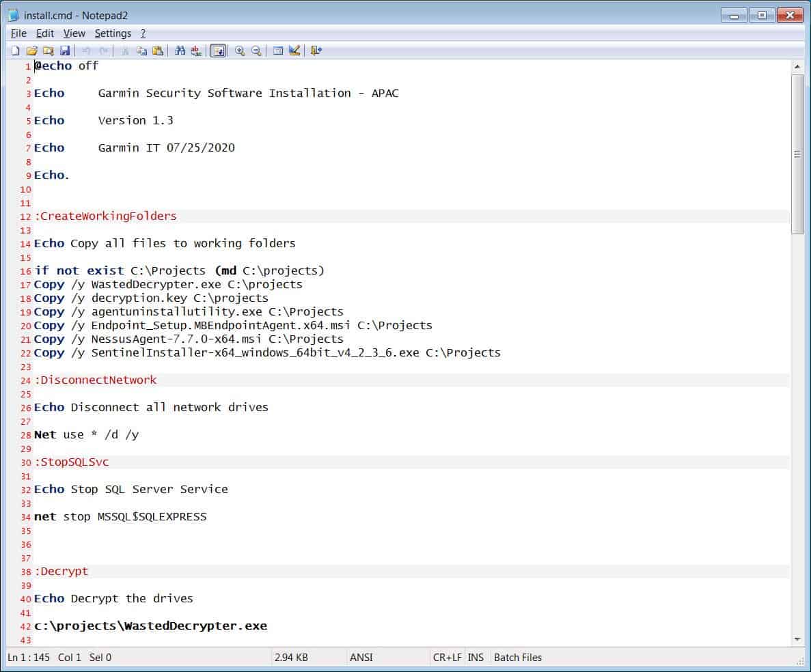The height and width of the screenshot is (672, 811).
Task: Click the Open file folder icon
Action: click(31, 51)
